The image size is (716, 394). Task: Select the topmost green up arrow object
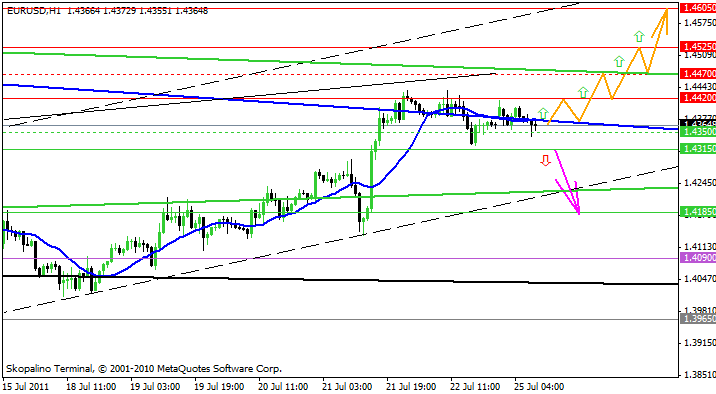(x=639, y=37)
